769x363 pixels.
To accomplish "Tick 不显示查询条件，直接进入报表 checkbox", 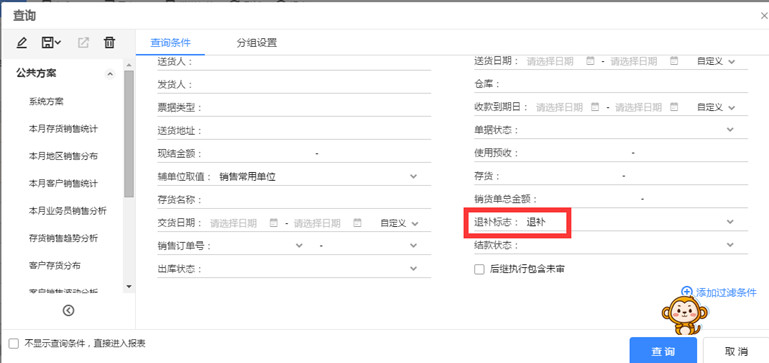I will [x=14, y=344].
